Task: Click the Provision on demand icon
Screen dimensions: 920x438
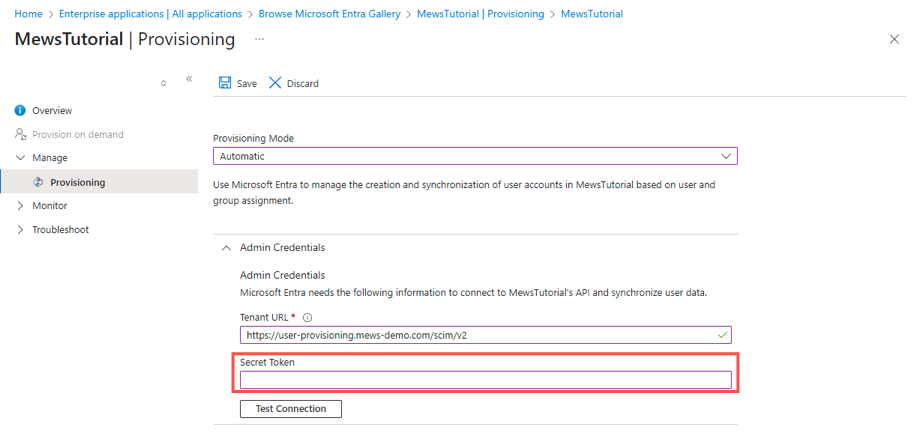Action: [x=21, y=134]
